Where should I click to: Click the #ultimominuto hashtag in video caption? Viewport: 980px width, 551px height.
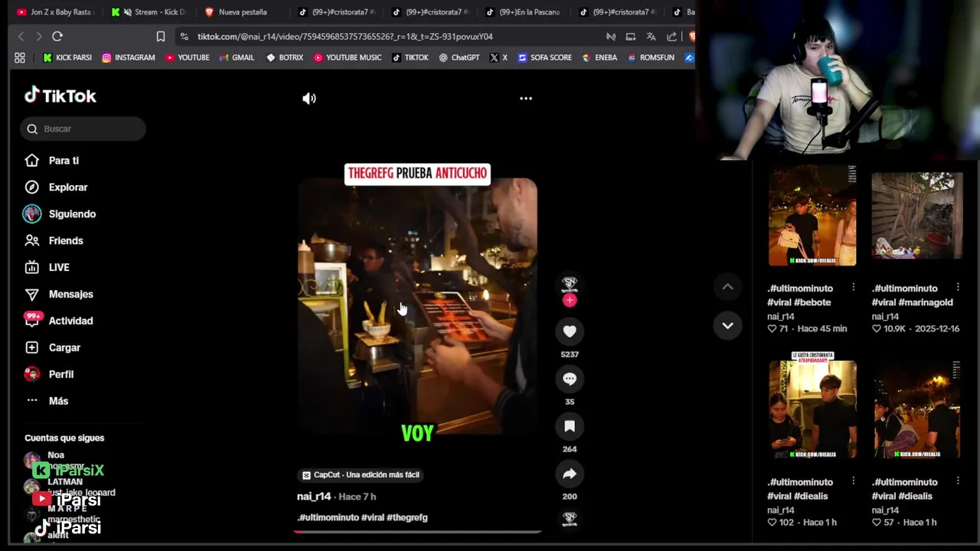coord(328,517)
